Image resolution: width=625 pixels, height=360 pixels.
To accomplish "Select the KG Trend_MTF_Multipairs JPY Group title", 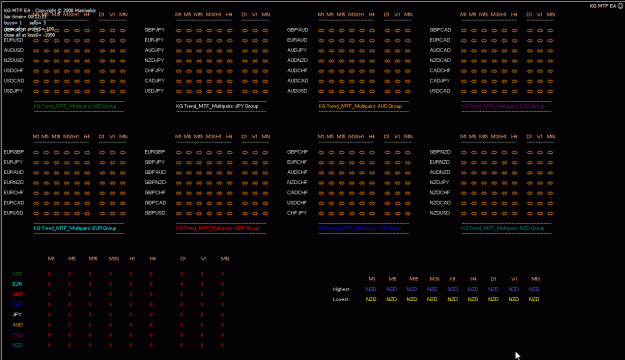I will coord(217,106).
